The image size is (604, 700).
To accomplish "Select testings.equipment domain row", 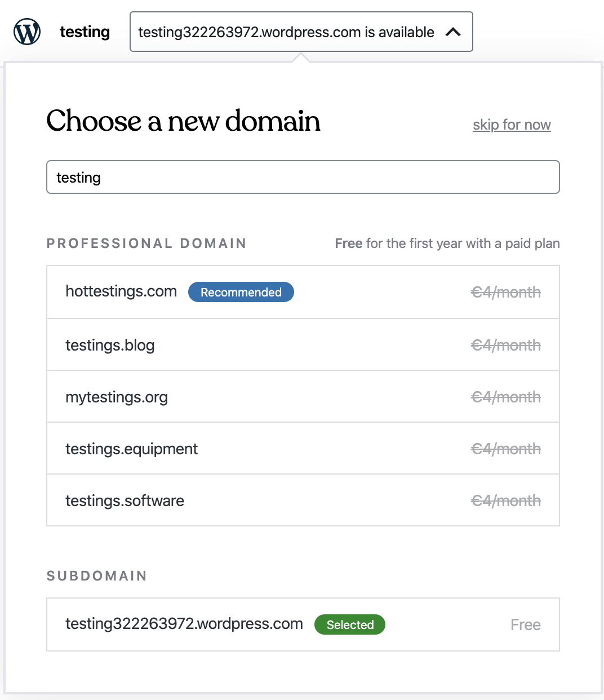I will [x=303, y=448].
